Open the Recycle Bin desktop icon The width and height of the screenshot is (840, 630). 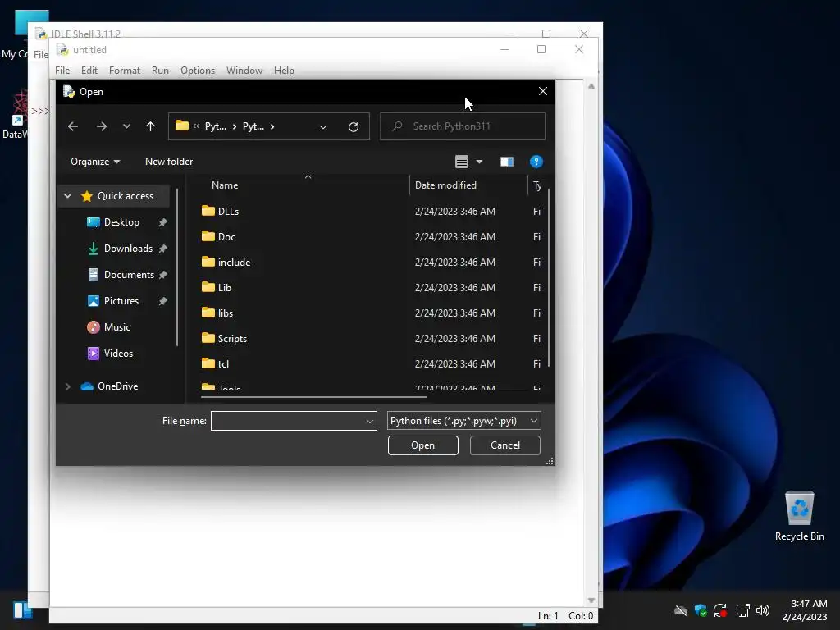[799, 516]
